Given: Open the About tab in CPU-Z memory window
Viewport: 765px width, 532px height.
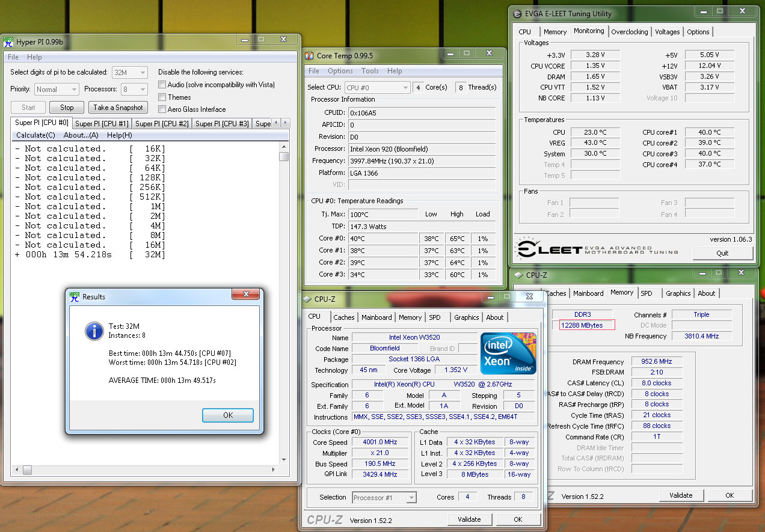Looking at the screenshot, I should [707, 293].
